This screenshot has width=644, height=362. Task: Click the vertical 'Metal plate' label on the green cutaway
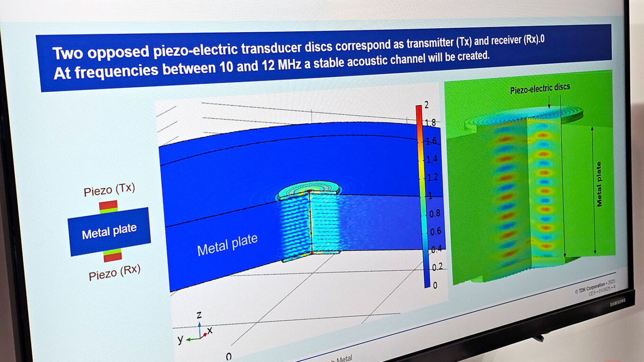tap(599, 184)
